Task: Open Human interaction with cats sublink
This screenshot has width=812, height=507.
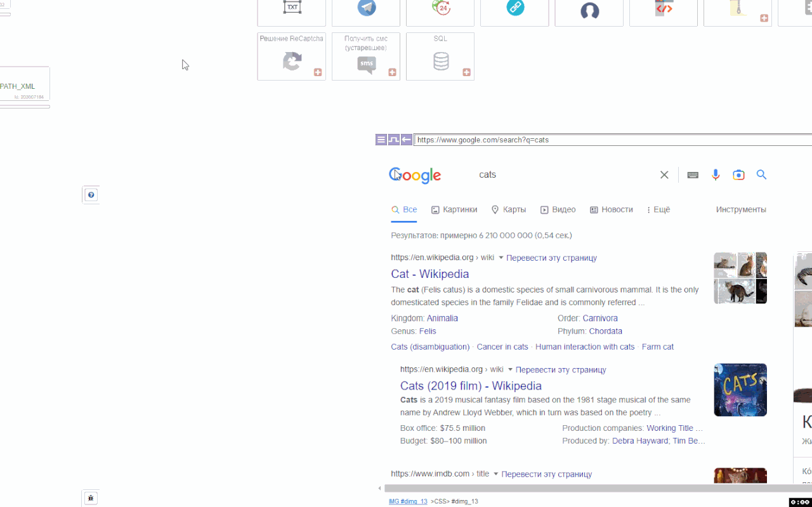Action: pyautogui.click(x=585, y=347)
